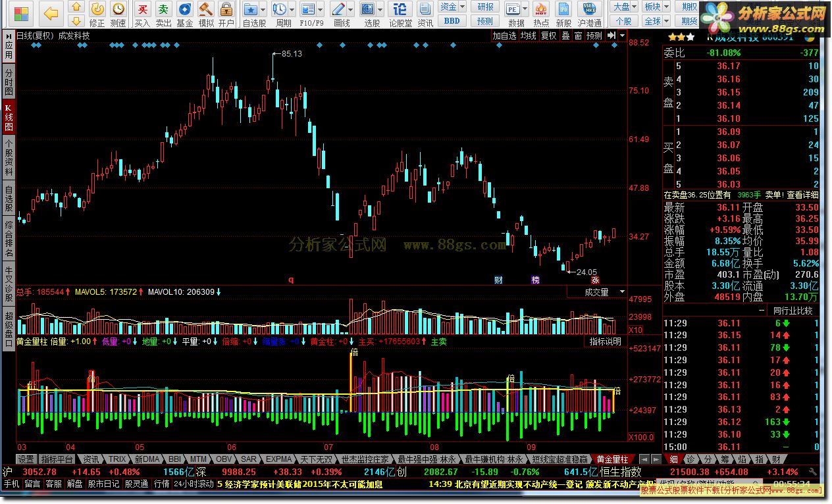Toggle 复权 price adjustment
832x504 pixels.
[548, 36]
